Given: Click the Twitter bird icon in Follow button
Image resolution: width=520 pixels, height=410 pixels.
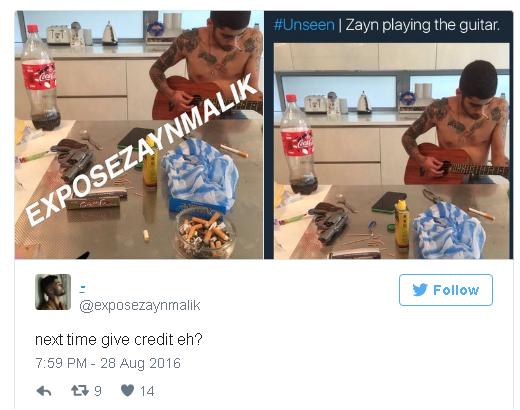Looking at the screenshot, I should (x=420, y=290).
